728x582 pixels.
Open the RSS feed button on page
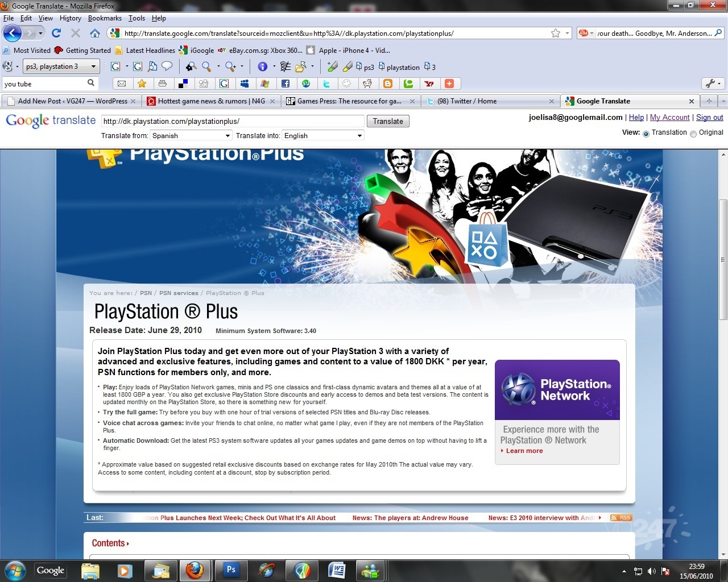[621, 518]
